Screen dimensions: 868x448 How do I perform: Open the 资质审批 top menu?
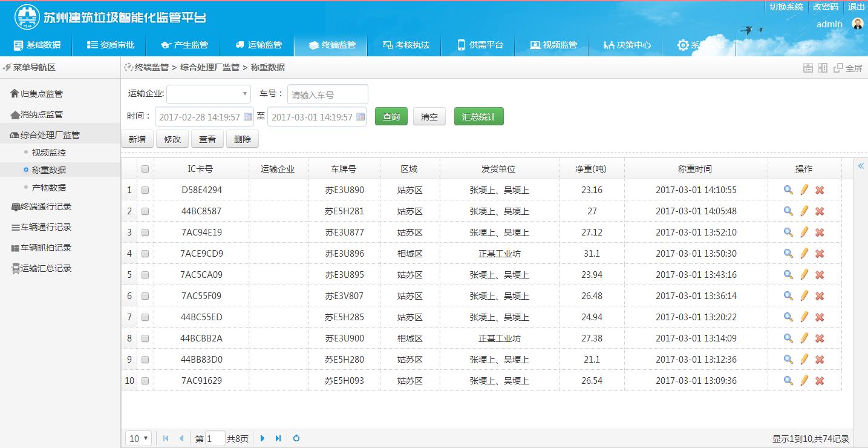click(x=111, y=45)
